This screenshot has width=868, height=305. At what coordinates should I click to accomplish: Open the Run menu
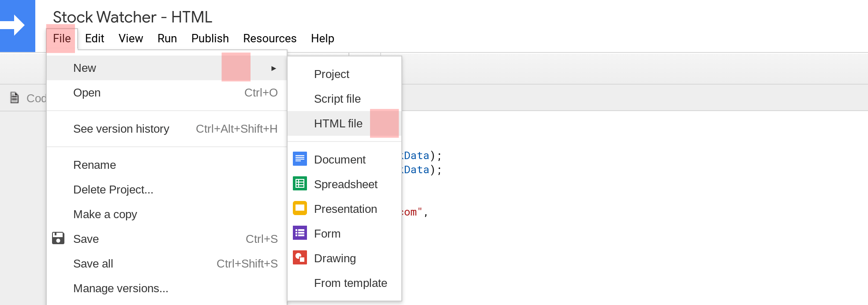point(167,39)
